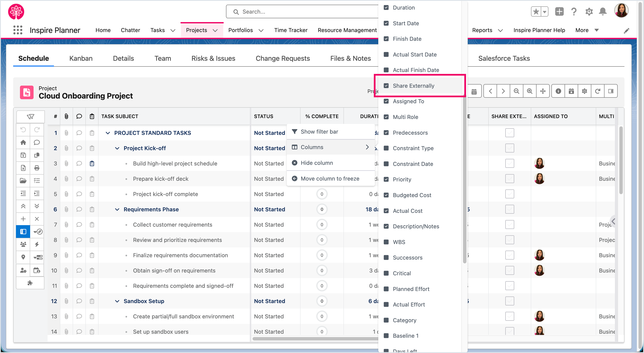Open the Build high-level project schedule task
644x353 pixels.
click(x=175, y=164)
